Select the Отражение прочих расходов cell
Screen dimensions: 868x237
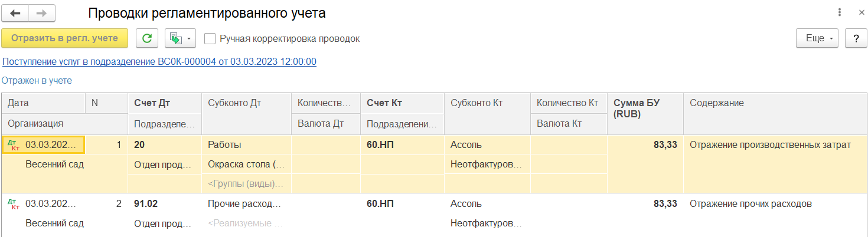[x=751, y=204]
